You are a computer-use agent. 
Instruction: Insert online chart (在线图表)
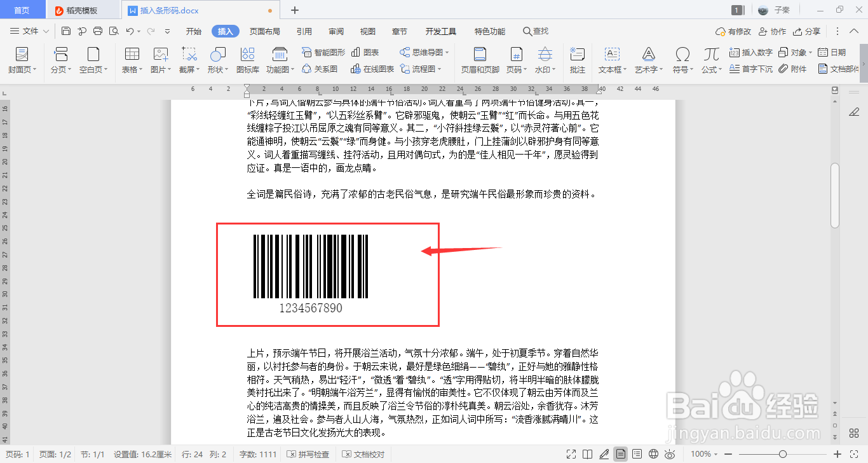tap(372, 69)
